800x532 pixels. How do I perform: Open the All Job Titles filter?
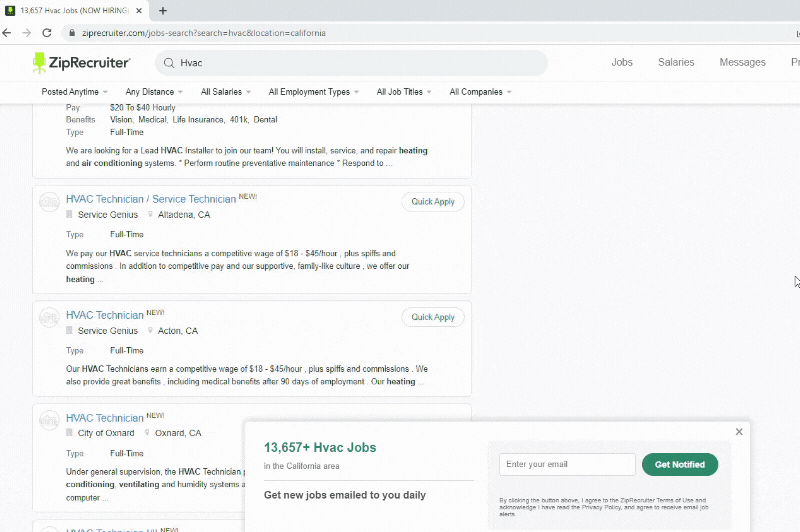404,92
